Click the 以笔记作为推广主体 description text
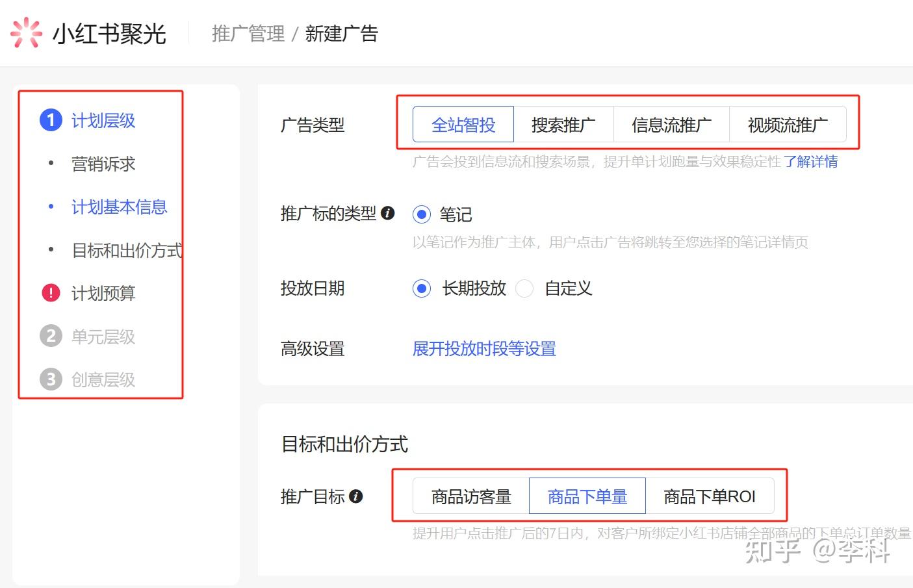Viewport: 913px width, 588px height. (x=610, y=242)
